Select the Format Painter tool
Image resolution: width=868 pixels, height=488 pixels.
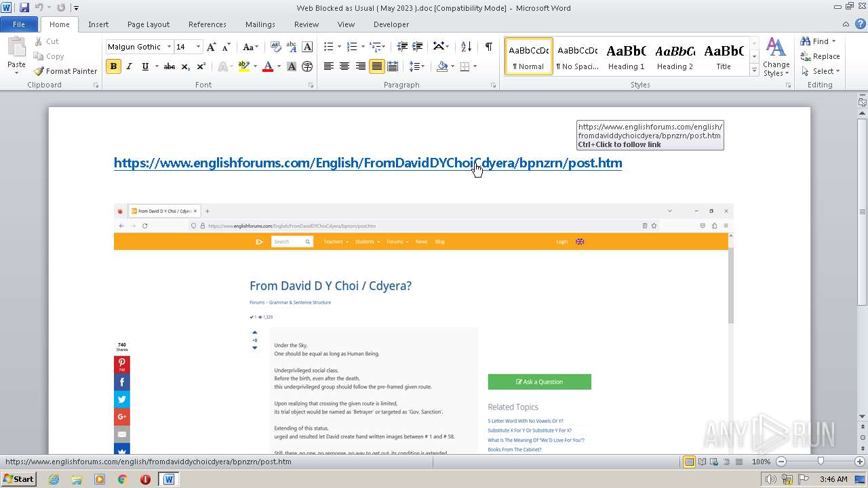[x=66, y=71]
